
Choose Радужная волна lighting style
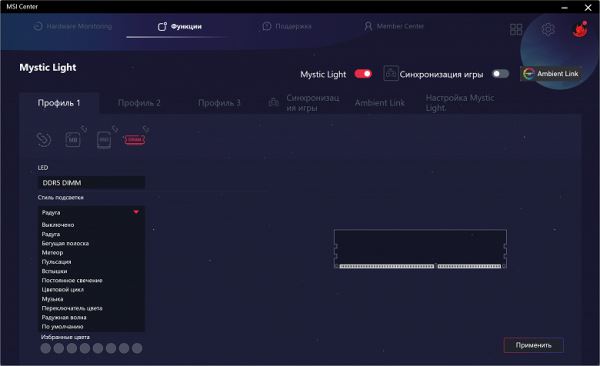coord(64,317)
